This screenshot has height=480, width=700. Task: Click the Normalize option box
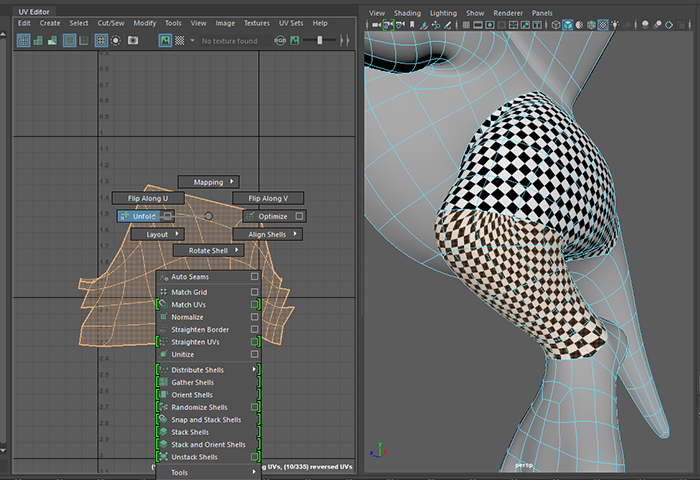(x=255, y=317)
